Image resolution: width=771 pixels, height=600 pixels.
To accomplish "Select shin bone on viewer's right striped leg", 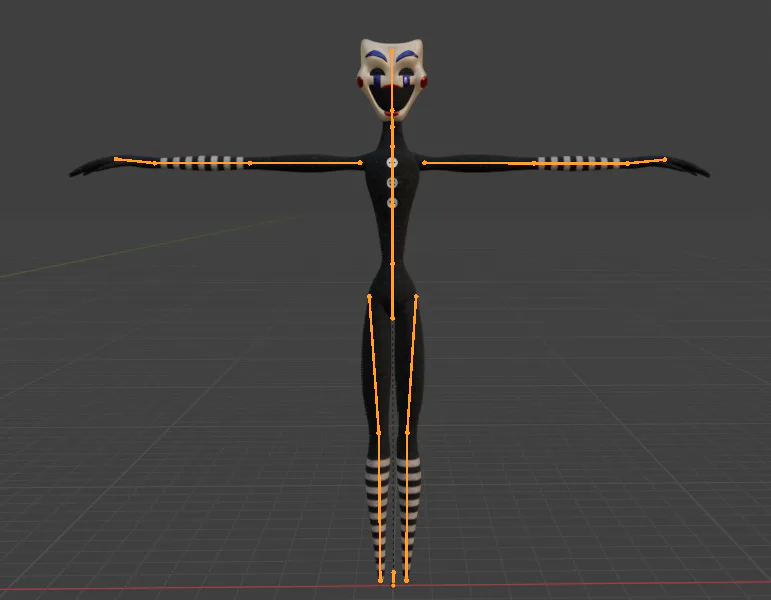I will pyautogui.click(x=407, y=507).
